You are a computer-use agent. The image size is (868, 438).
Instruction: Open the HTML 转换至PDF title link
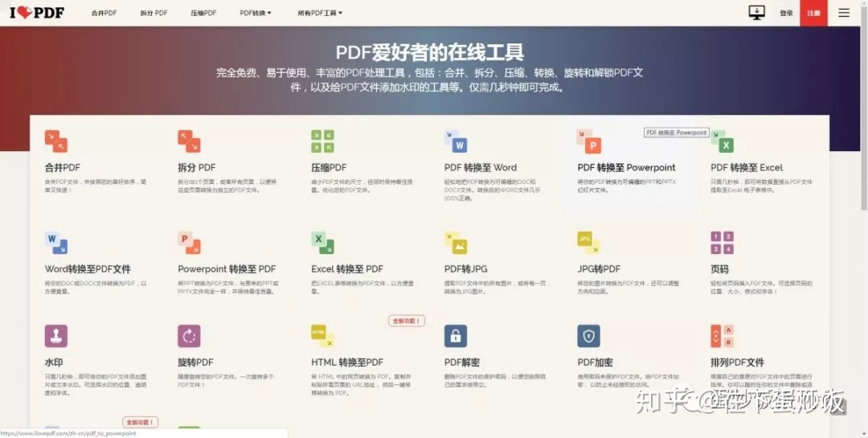point(347,362)
